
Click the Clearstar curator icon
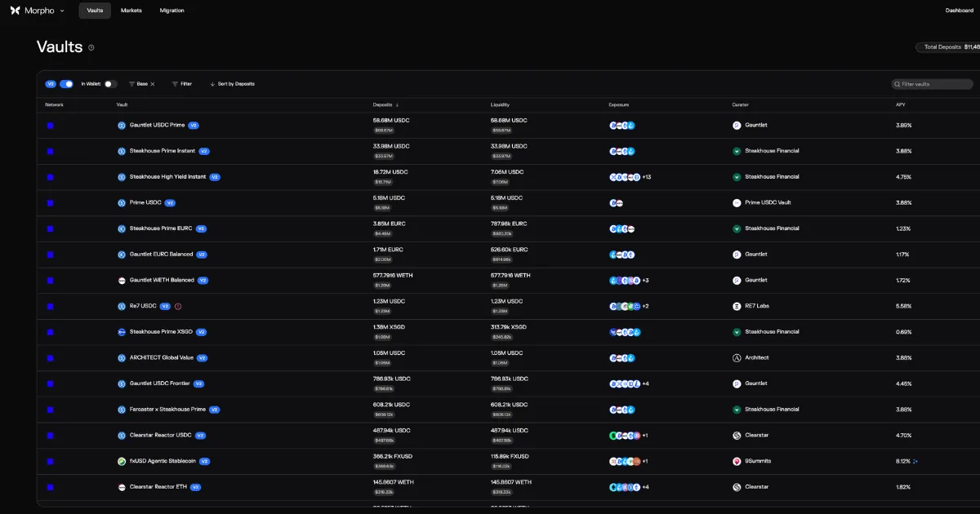point(736,435)
